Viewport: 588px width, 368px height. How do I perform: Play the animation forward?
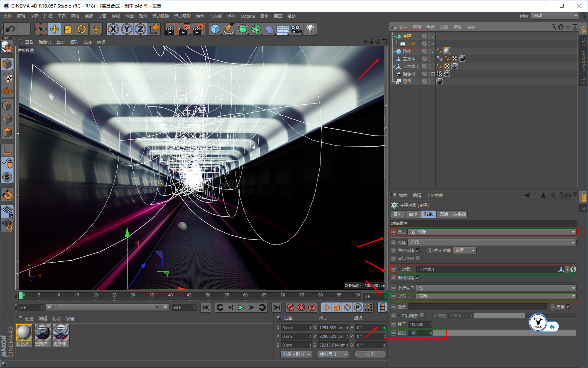[x=241, y=307]
